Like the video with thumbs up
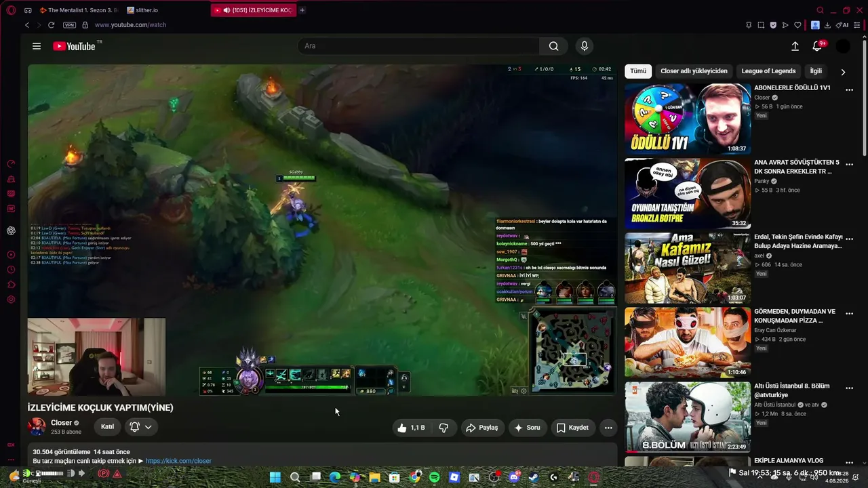 point(411,428)
